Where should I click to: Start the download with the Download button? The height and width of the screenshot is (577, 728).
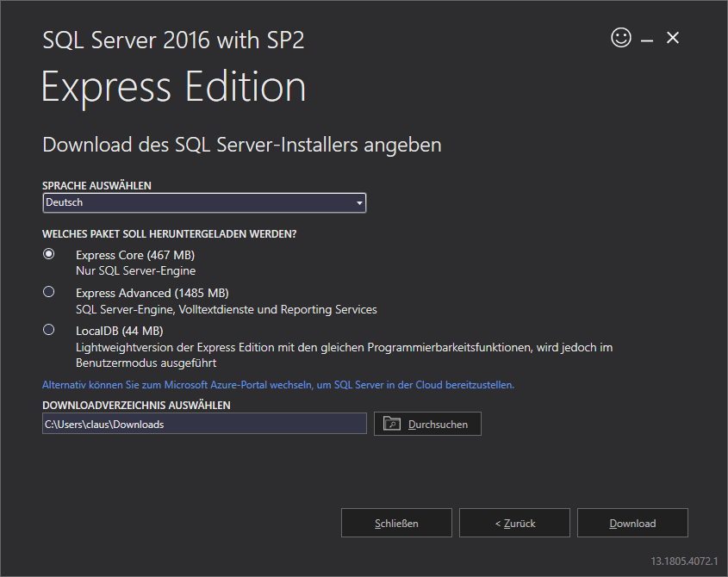tap(632, 523)
